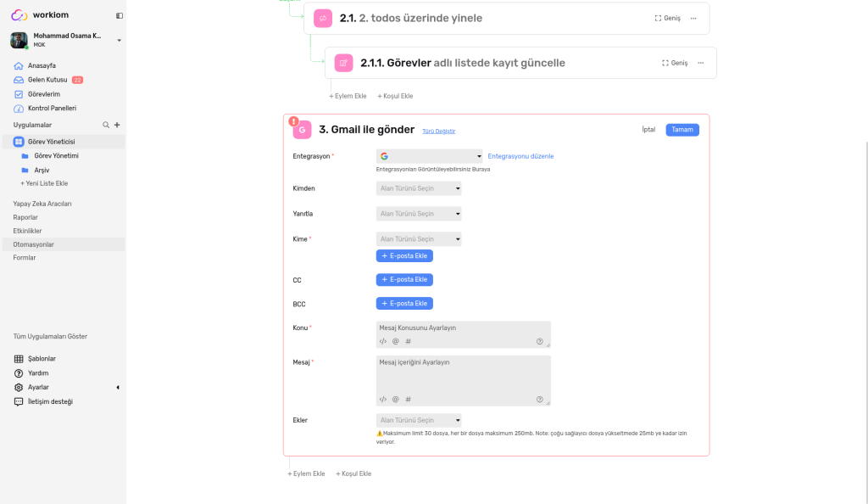
Task: Open the Entegrasyon dropdown
Action: tap(429, 156)
